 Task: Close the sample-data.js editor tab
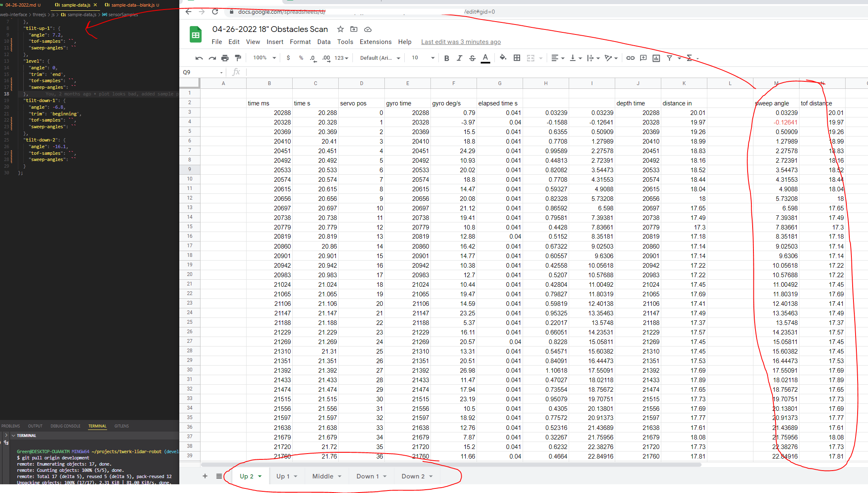click(x=95, y=5)
